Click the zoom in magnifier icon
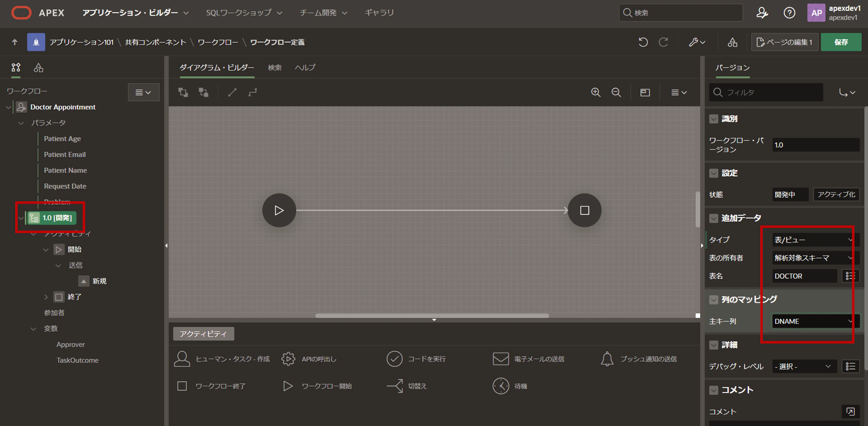The image size is (868, 426). point(596,92)
